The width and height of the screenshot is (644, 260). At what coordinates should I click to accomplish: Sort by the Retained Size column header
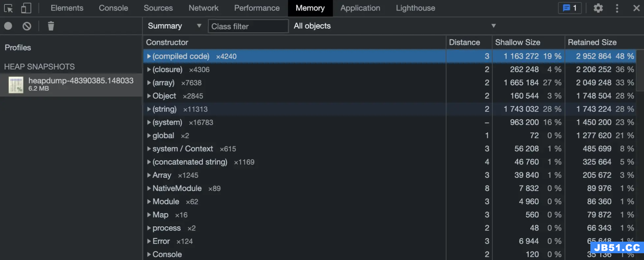click(601, 42)
